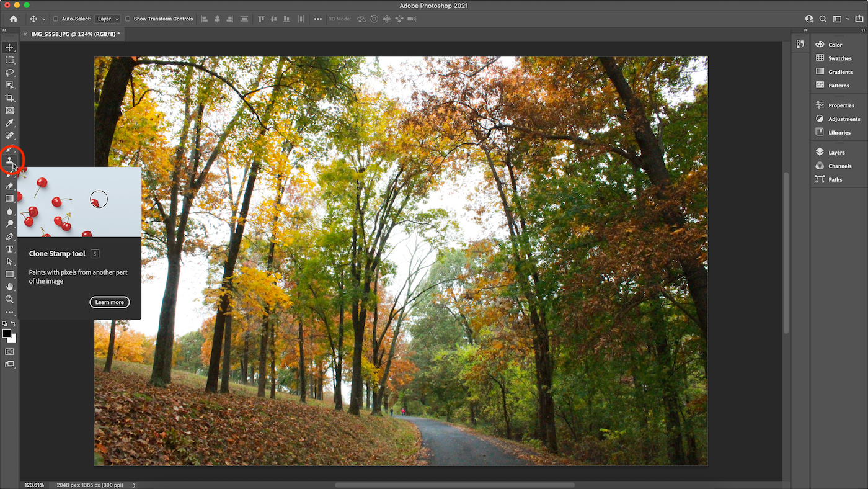Swap foreground and background colors

tap(14, 324)
